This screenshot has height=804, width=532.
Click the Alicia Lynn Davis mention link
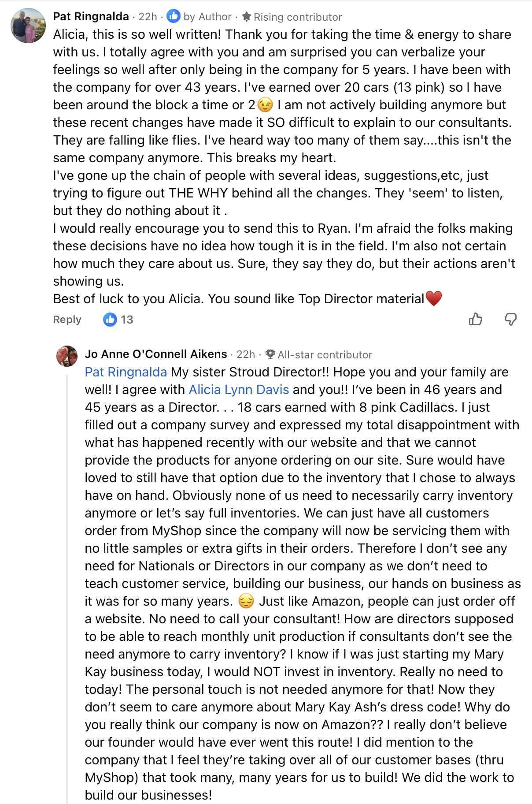click(239, 390)
